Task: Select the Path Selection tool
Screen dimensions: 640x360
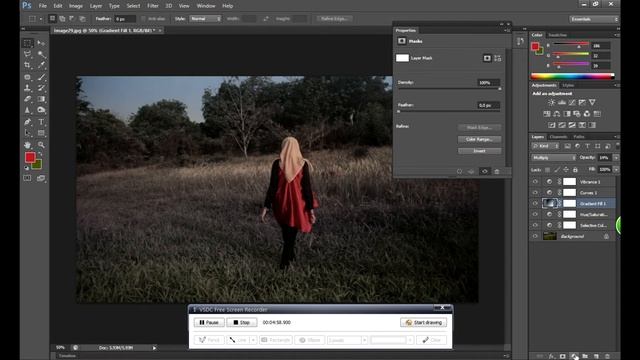Action: point(27,133)
